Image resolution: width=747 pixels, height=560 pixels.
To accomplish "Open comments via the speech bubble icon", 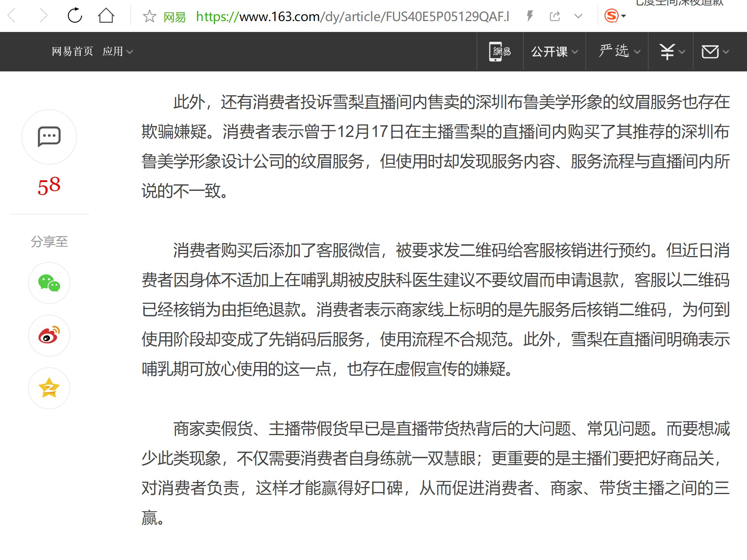I will click(49, 137).
